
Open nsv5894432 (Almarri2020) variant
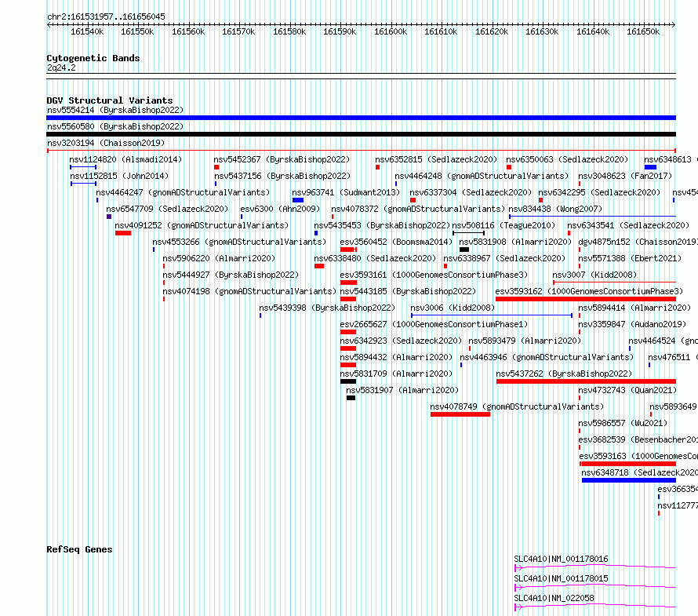[396, 357]
